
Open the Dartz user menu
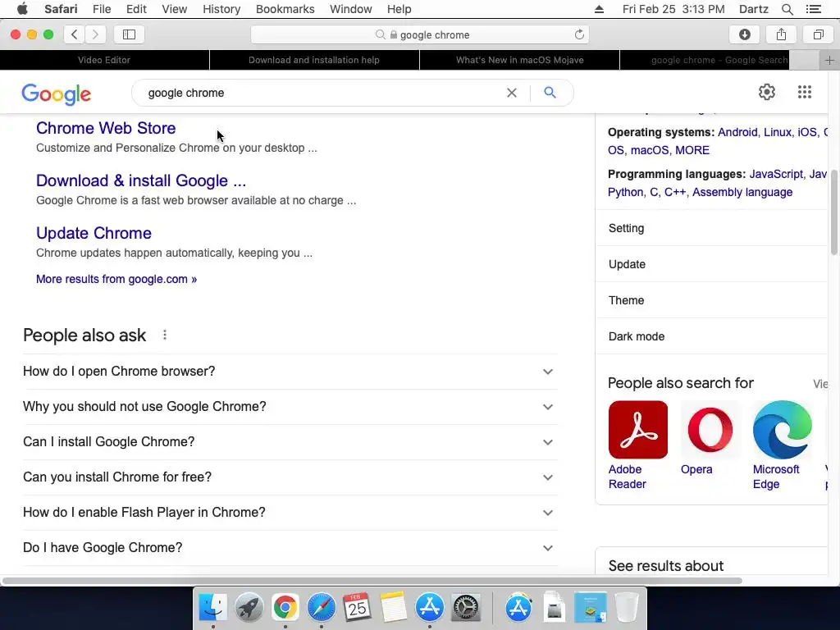coord(753,9)
